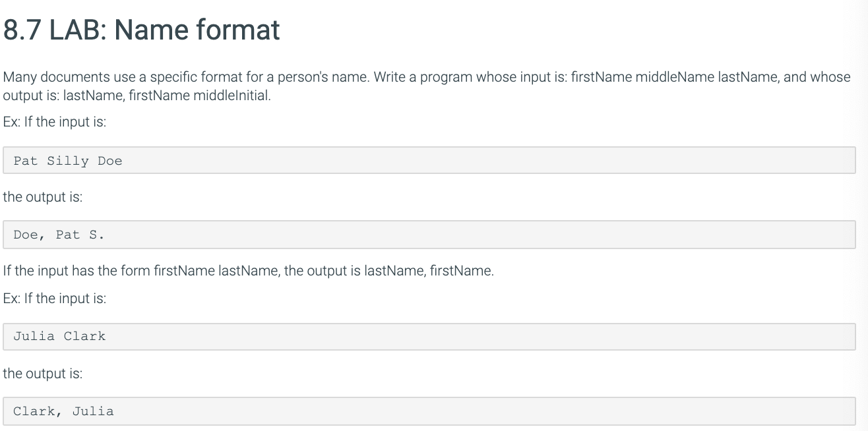Click "Clark" in the "Julia Clark" input example
868x431 pixels.
coord(84,336)
